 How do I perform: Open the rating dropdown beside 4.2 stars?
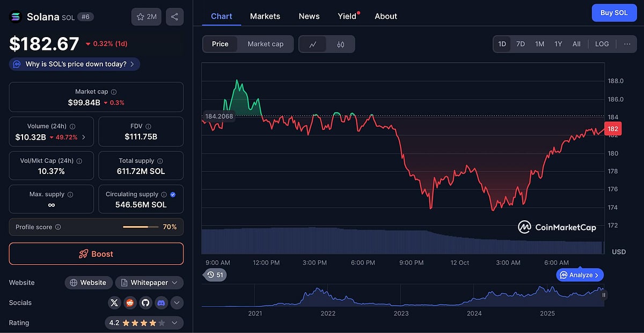(x=174, y=322)
